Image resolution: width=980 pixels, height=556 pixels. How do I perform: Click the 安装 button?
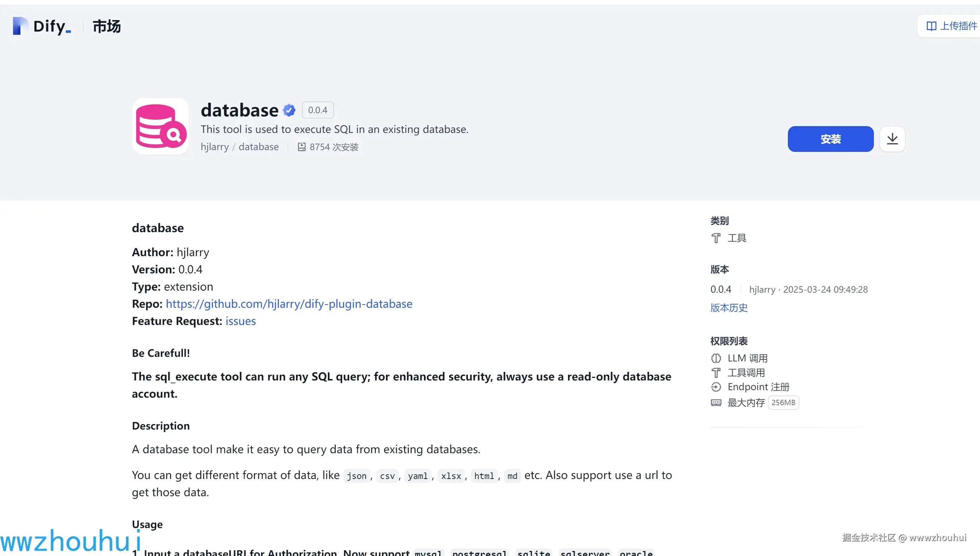[830, 139]
